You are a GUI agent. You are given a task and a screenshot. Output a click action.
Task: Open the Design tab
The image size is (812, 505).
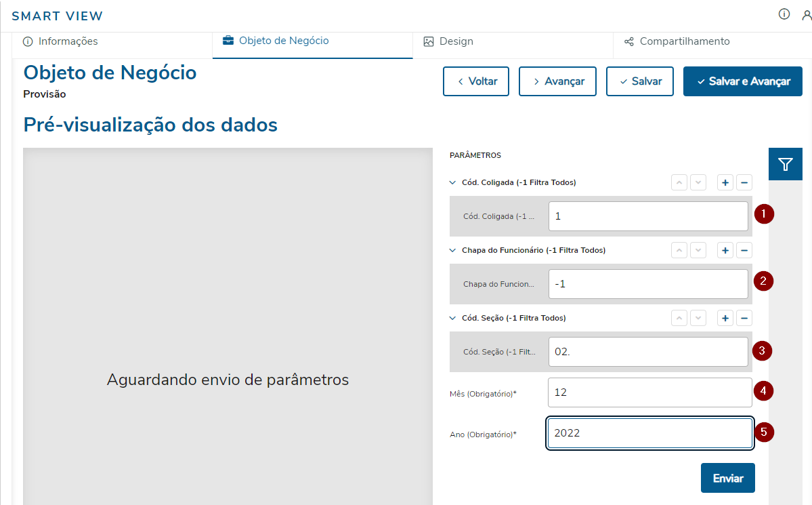pos(448,41)
